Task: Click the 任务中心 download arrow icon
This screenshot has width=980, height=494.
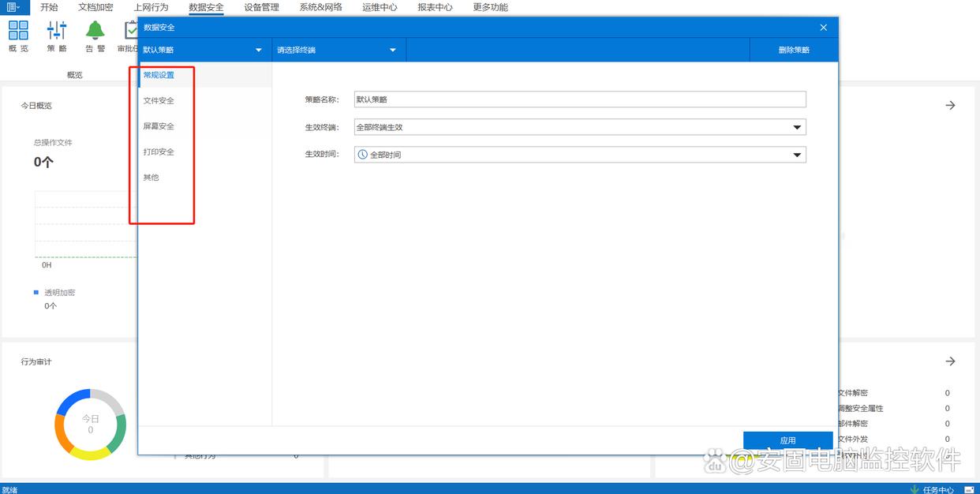Action: (x=915, y=489)
